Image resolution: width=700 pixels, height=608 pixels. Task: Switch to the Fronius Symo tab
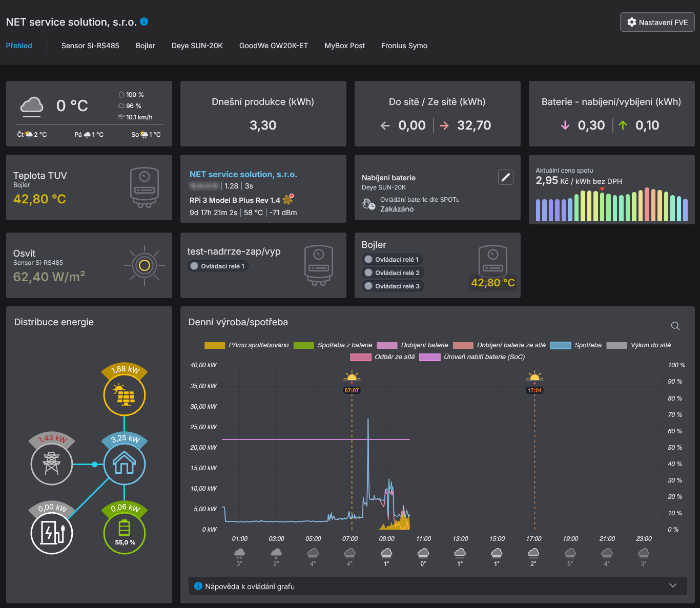point(404,46)
